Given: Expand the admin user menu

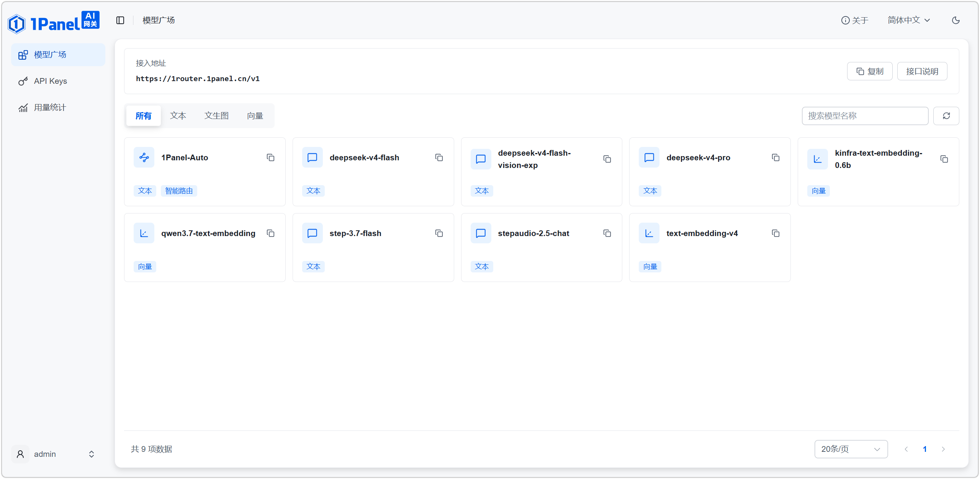Looking at the screenshot, I should [91, 454].
